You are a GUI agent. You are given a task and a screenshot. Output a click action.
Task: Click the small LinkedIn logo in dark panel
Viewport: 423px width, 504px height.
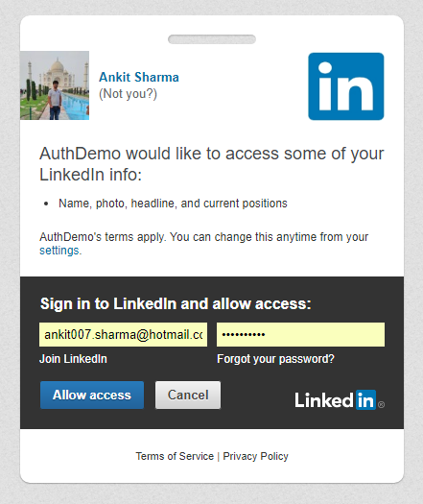[335, 400]
